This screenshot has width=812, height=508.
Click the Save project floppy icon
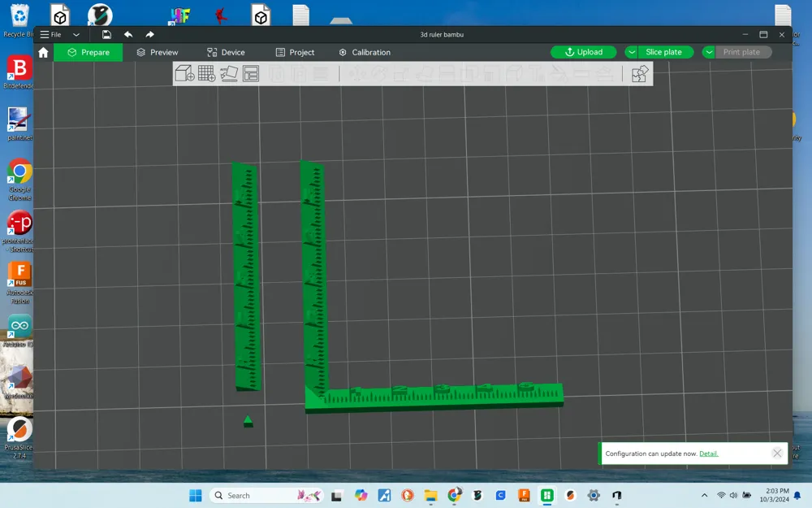coord(106,35)
